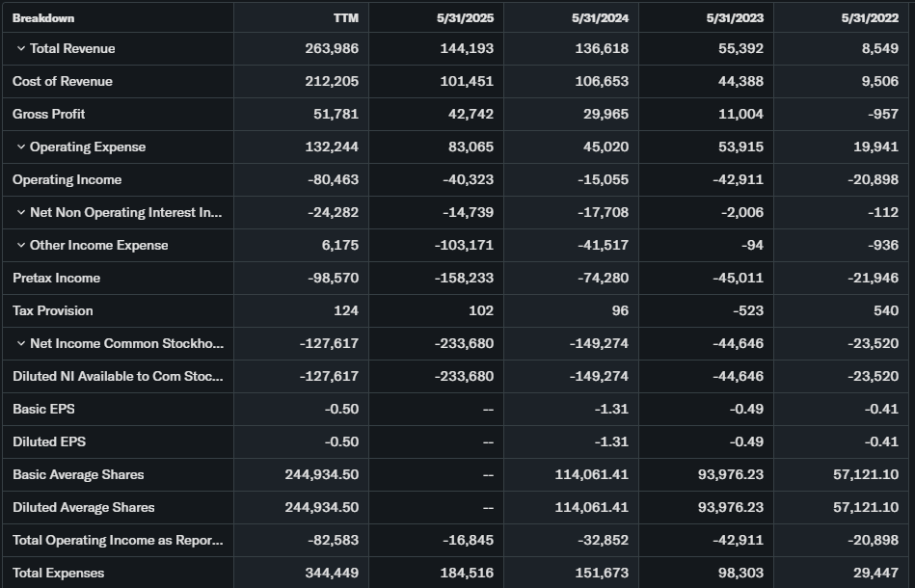Click the Breakdown column header
The height and width of the screenshot is (588, 915).
pyautogui.click(x=43, y=18)
